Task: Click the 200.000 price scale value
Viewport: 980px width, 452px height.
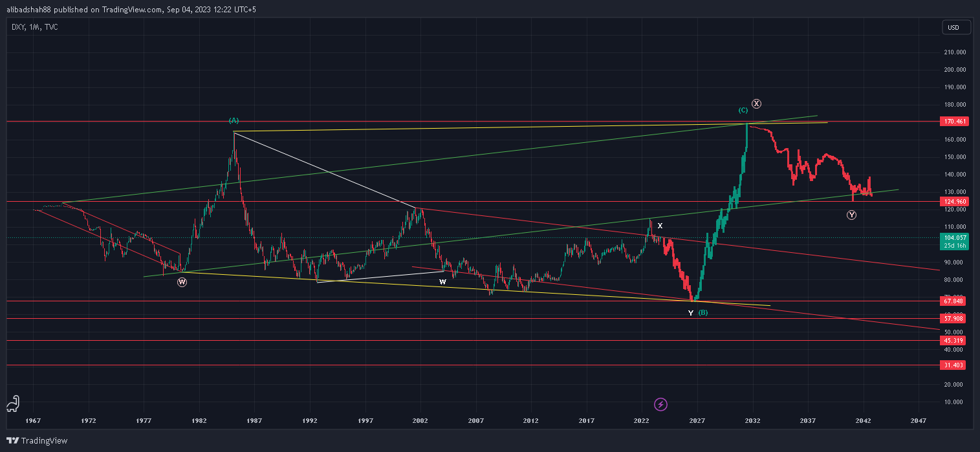Action: [956, 70]
